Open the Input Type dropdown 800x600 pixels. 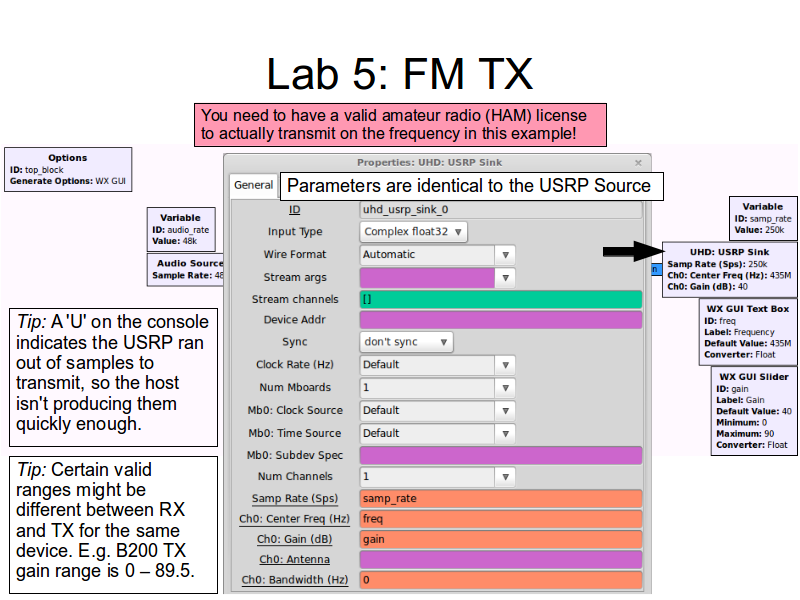point(414,232)
